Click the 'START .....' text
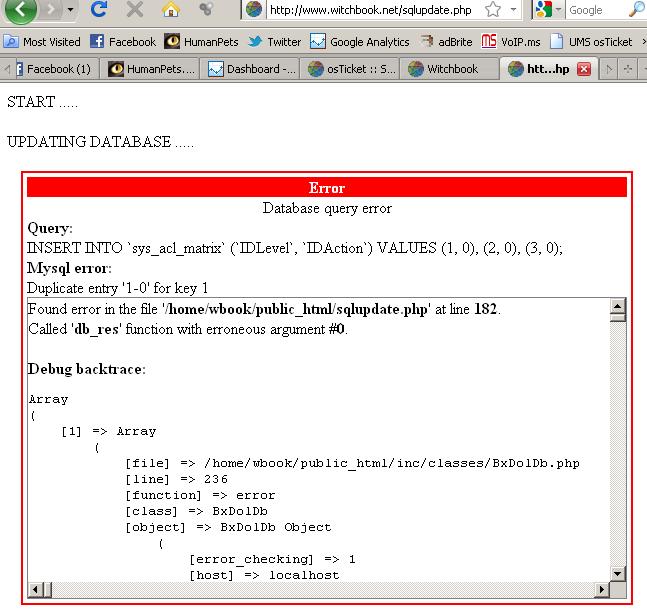This screenshot has height=612, width=647. [x=43, y=102]
